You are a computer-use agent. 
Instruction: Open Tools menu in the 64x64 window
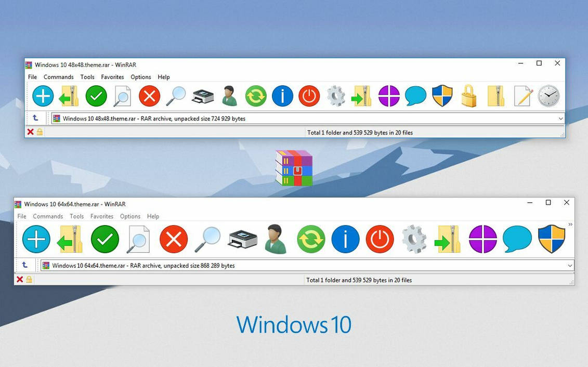tap(76, 216)
